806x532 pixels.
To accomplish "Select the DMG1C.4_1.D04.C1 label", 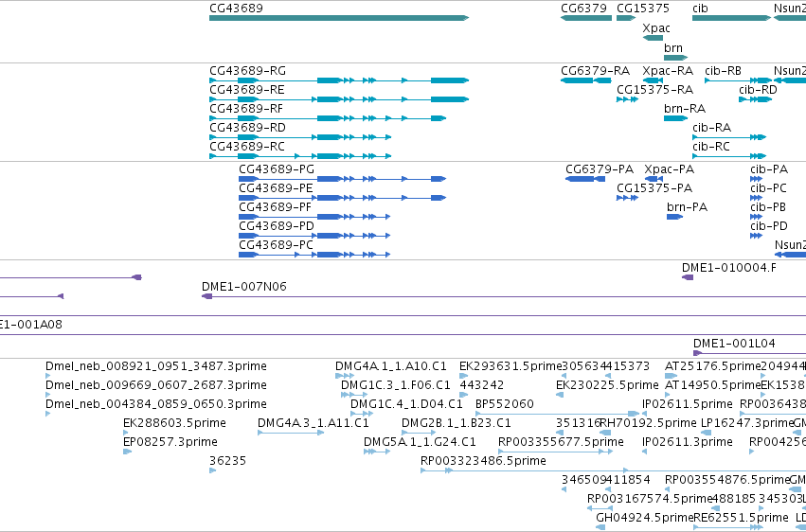I will (x=406, y=404).
